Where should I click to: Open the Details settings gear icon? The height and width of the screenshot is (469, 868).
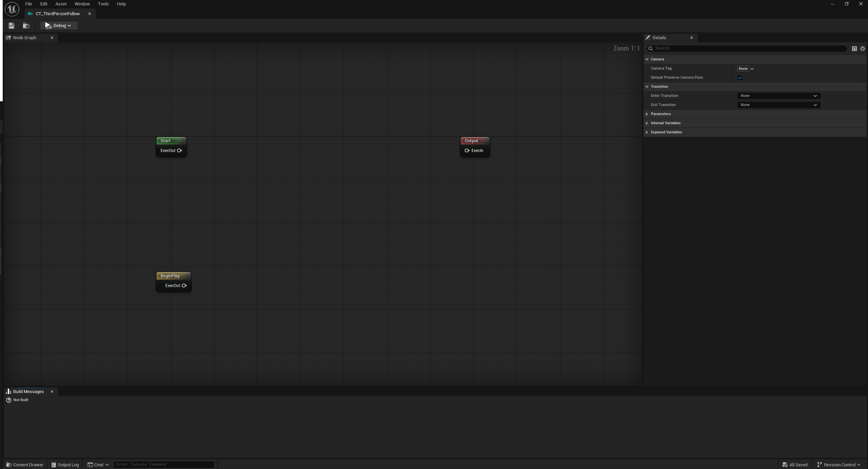[x=862, y=49]
